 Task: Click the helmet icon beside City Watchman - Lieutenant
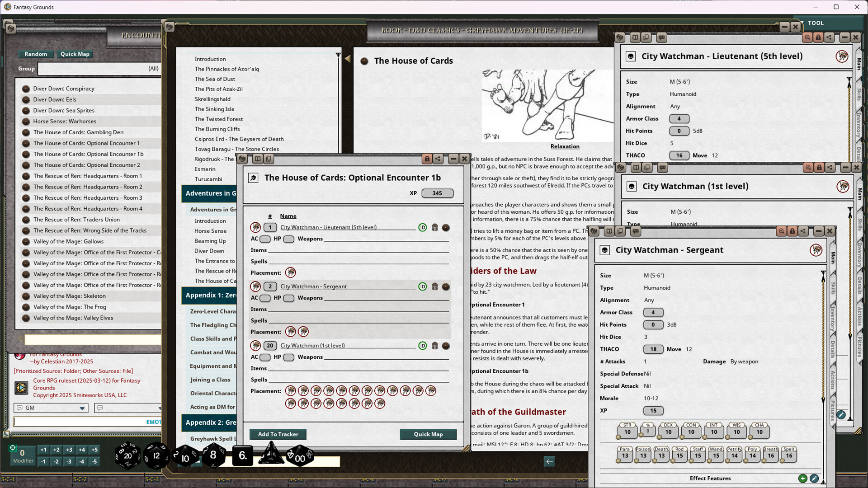click(x=434, y=228)
